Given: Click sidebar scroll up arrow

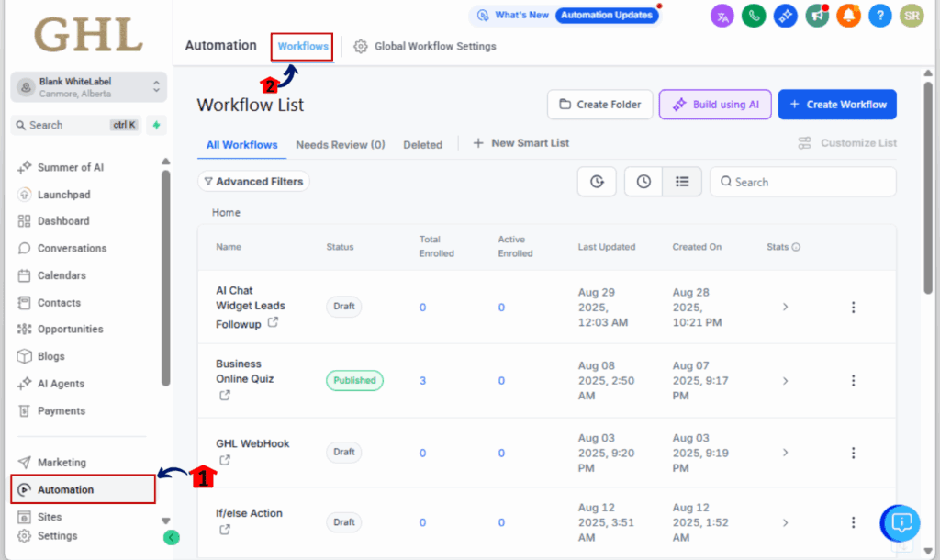Looking at the screenshot, I should (x=166, y=162).
